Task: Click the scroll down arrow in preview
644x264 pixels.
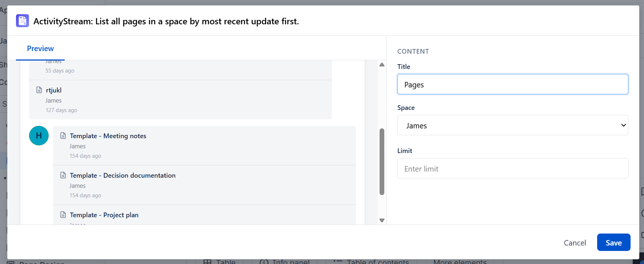Action: click(382, 220)
